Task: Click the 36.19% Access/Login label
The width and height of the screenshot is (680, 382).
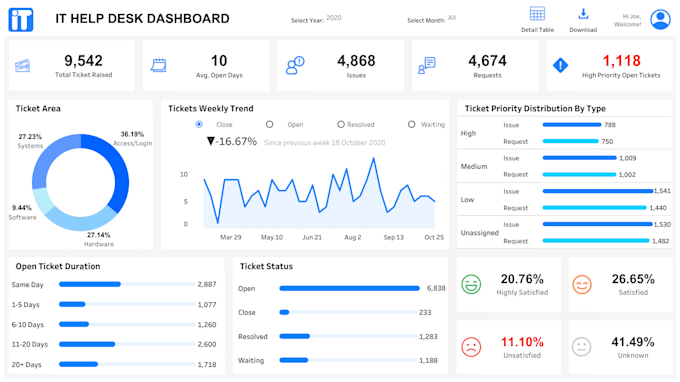Action: tap(132, 134)
